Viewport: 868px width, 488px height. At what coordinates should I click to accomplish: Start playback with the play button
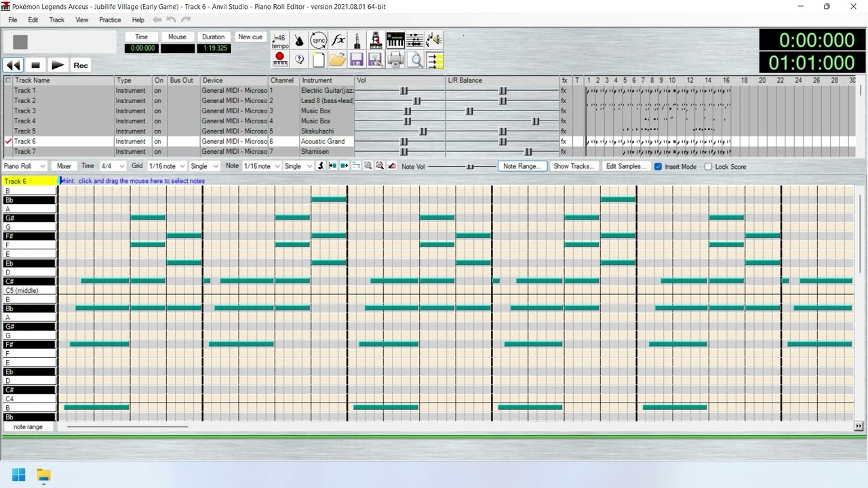(58, 65)
